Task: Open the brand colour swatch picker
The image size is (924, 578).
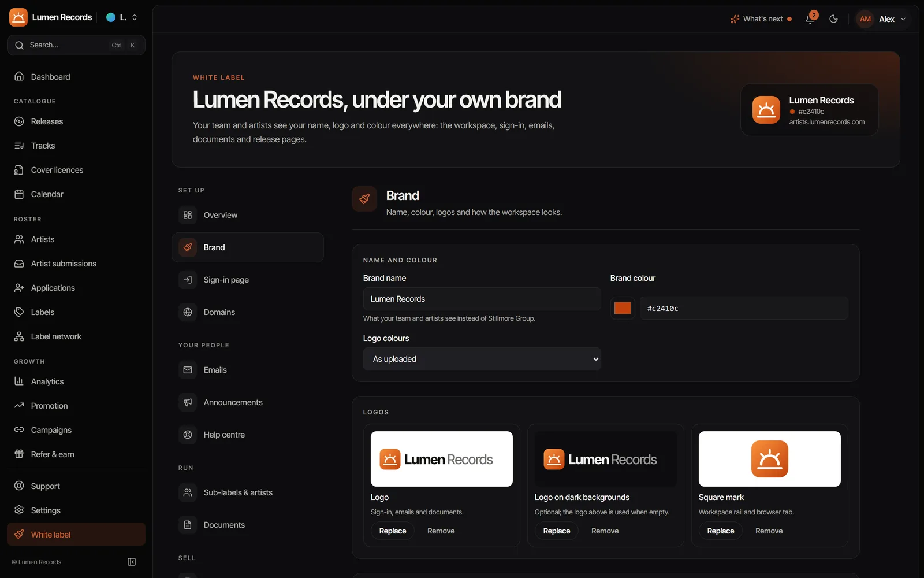Action: [x=623, y=308]
